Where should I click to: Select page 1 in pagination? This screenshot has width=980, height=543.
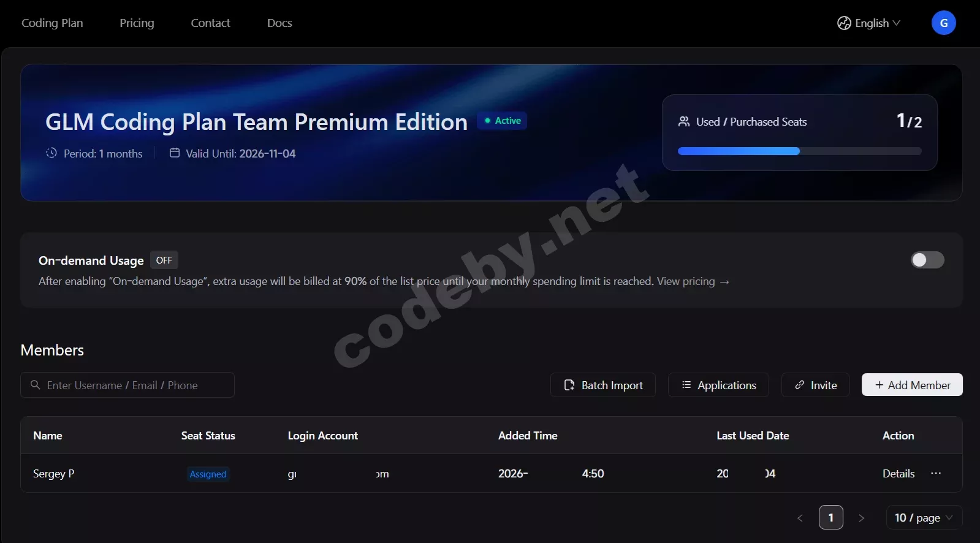click(x=831, y=517)
